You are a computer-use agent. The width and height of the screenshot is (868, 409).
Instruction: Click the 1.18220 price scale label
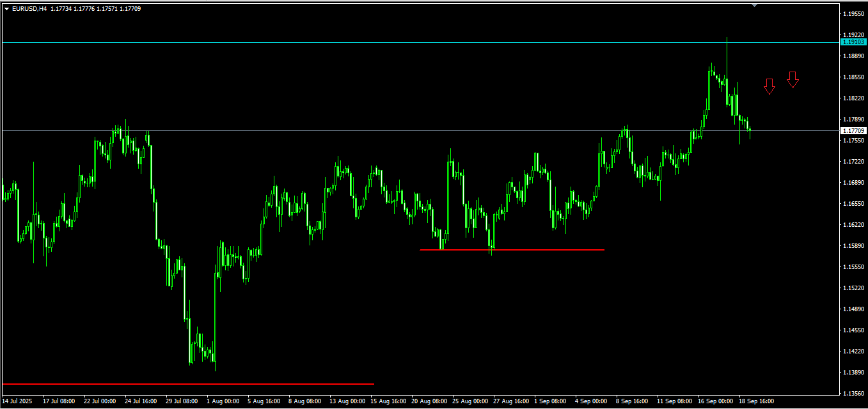coord(853,98)
